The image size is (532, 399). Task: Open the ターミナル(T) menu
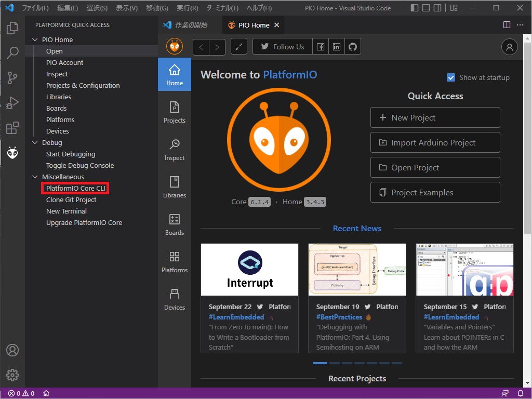222,8
